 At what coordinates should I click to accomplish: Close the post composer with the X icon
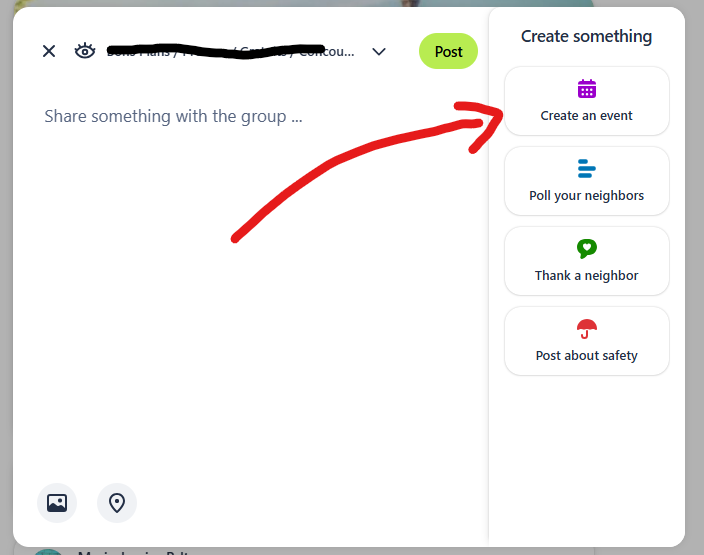[x=49, y=51]
